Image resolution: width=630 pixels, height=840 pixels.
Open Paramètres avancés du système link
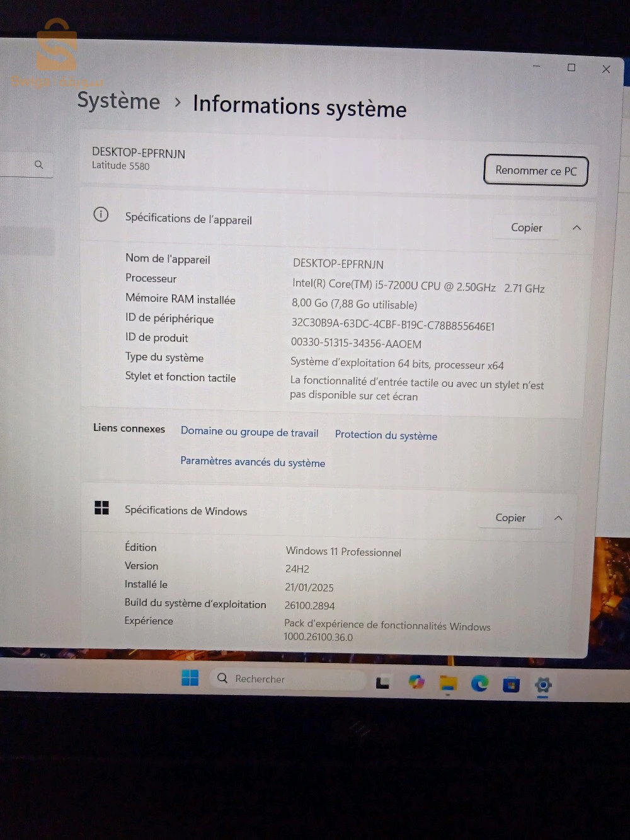point(253,462)
